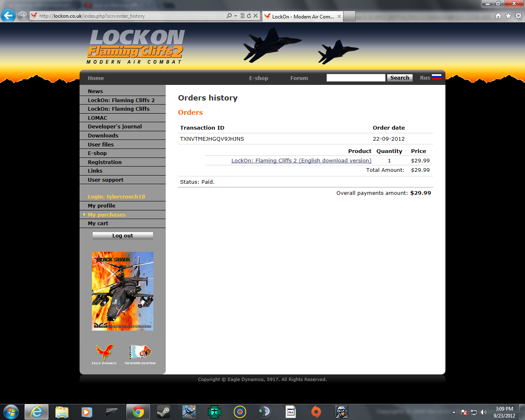Click the network tray icon

click(x=474, y=412)
